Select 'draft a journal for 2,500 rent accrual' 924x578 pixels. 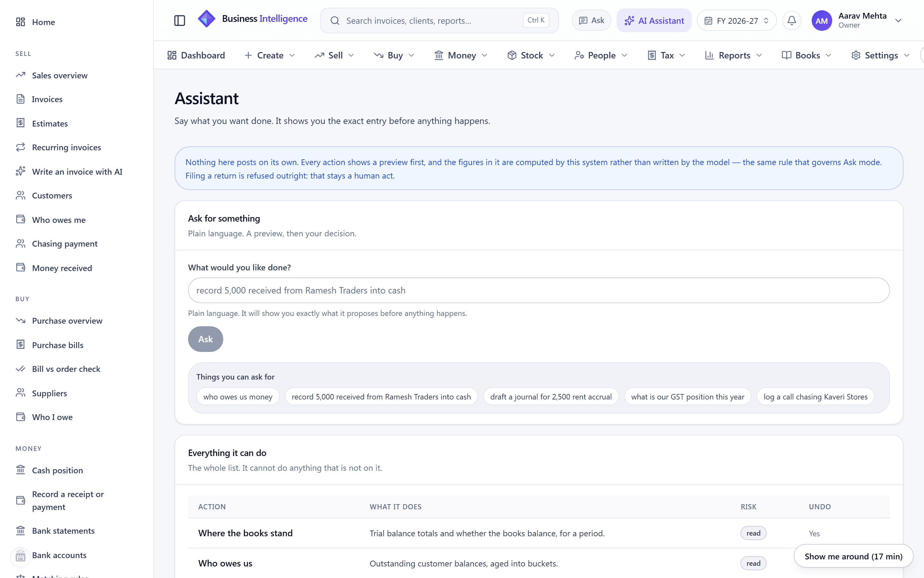551,397
